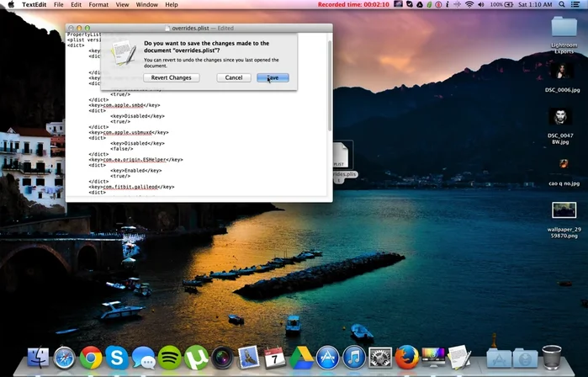Open the App Store from the dock
Screen dimensions: 588x377
pos(327,358)
